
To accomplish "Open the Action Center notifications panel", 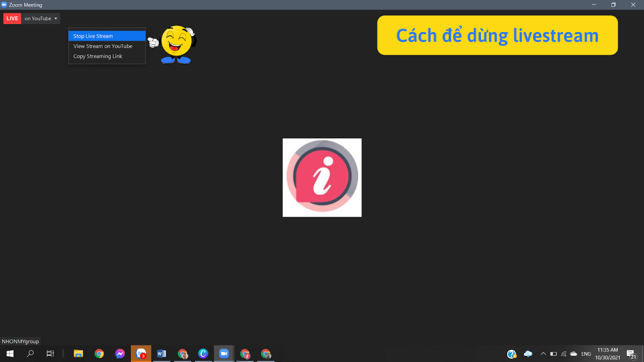I will (x=630, y=353).
